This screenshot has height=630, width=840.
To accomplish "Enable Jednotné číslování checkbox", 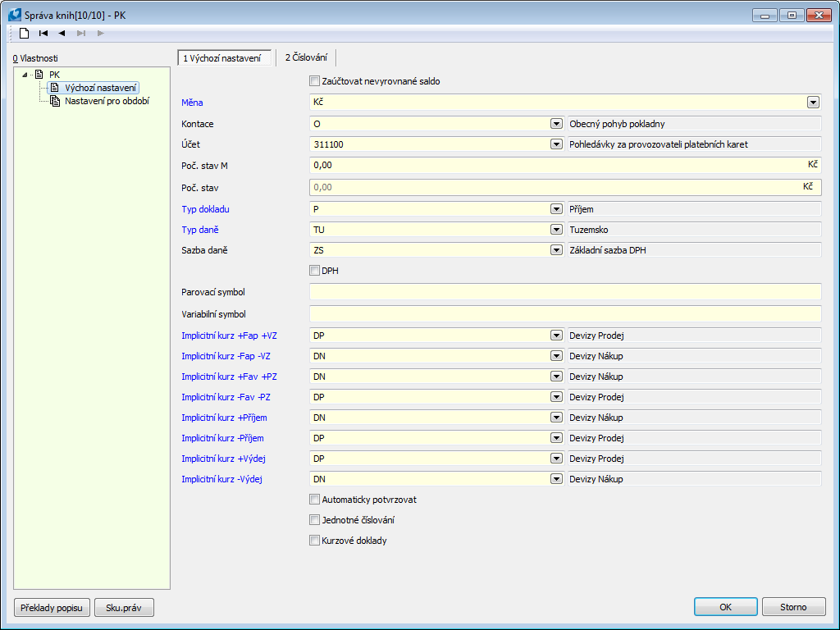I will tap(314, 520).
